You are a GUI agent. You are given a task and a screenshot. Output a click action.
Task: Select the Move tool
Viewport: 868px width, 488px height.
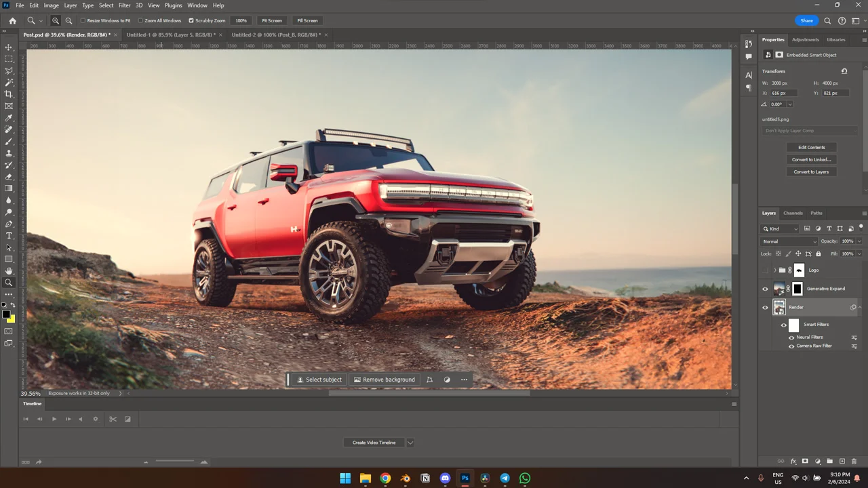point(9,47)
